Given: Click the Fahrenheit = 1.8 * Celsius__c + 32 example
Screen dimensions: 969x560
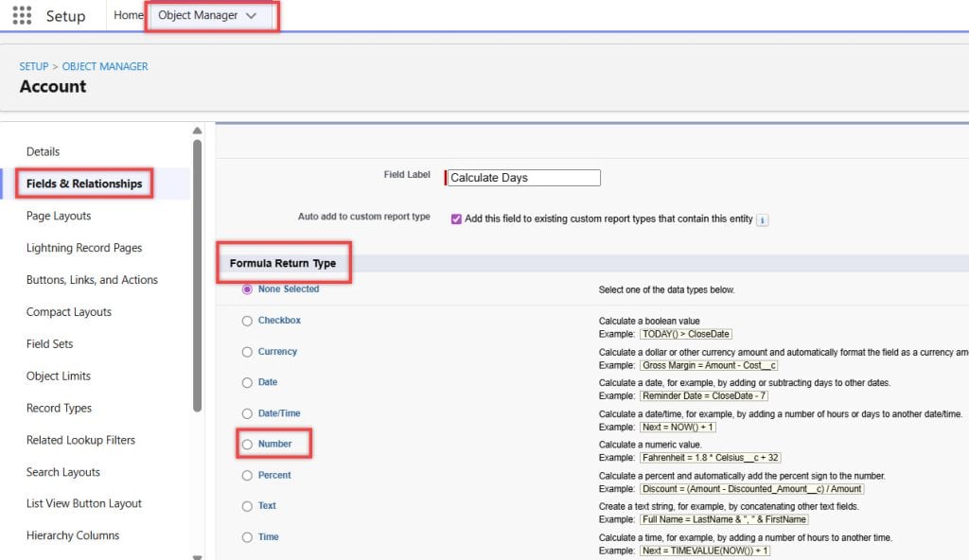Looking at the screenshot, I should point(710,458).
